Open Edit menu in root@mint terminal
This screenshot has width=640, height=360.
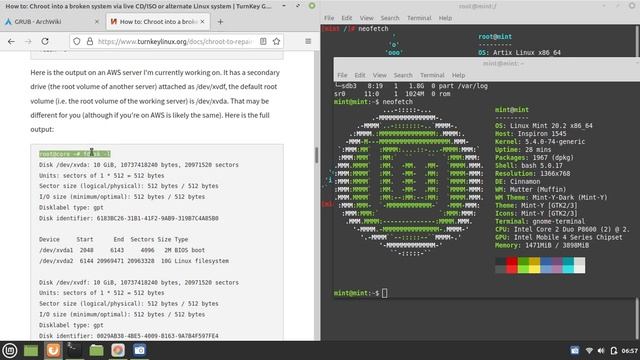point(347,18)
